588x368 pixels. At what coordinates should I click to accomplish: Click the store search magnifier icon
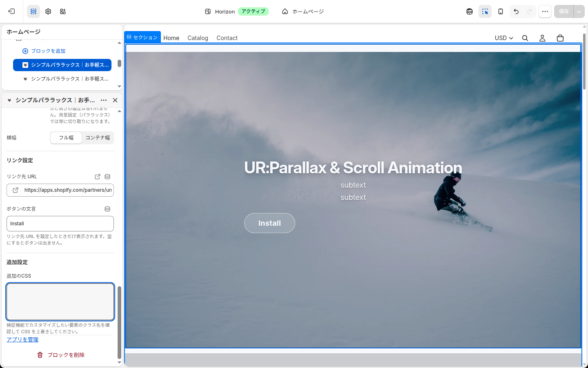coord(525,38)
